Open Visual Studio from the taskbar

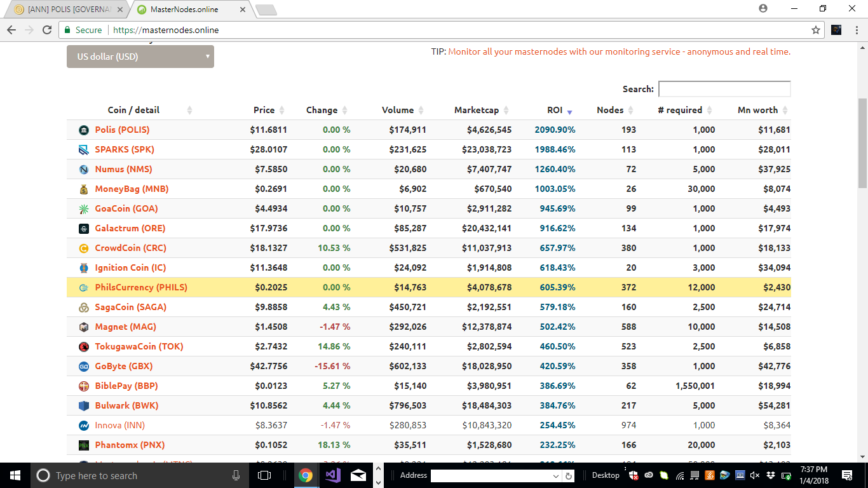(x=332, y=475)
